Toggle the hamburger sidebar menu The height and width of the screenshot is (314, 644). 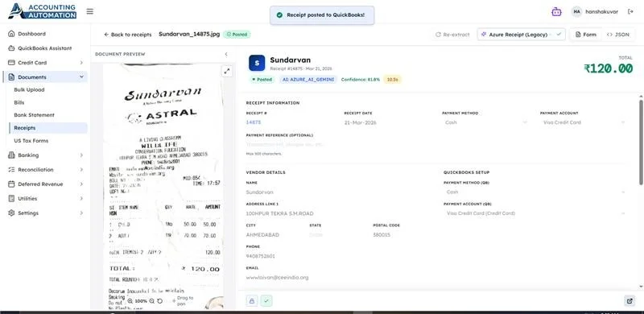(x=90, y=11)
